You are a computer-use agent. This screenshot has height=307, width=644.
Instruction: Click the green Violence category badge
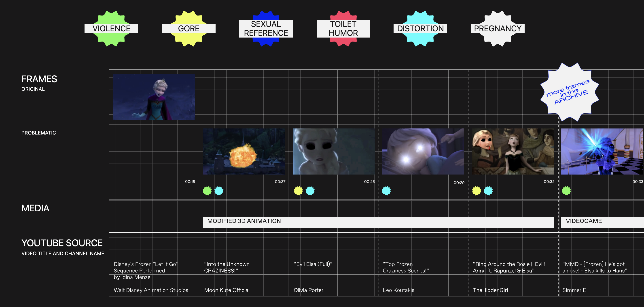(x=111, y=28)
